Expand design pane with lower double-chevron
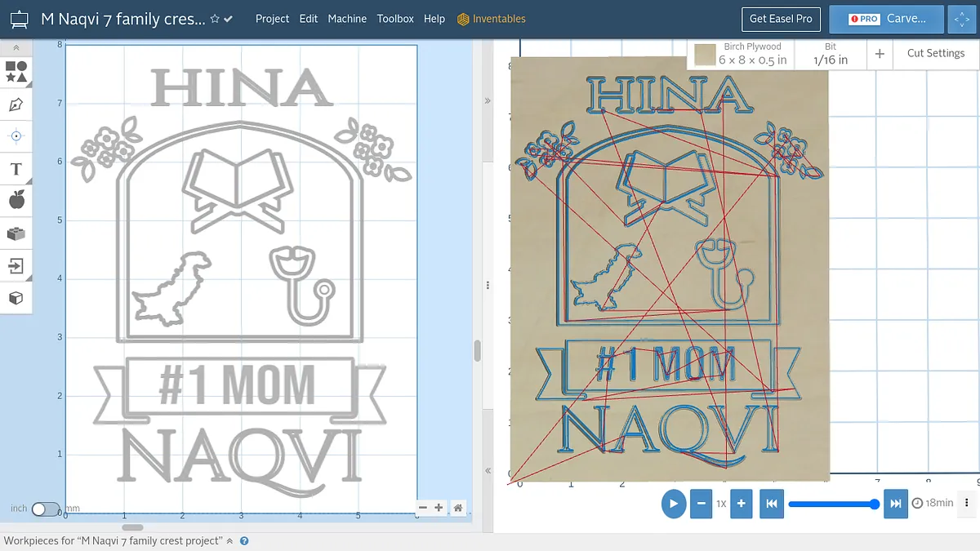This screenshot has width=980, height=551. [488, 471]
